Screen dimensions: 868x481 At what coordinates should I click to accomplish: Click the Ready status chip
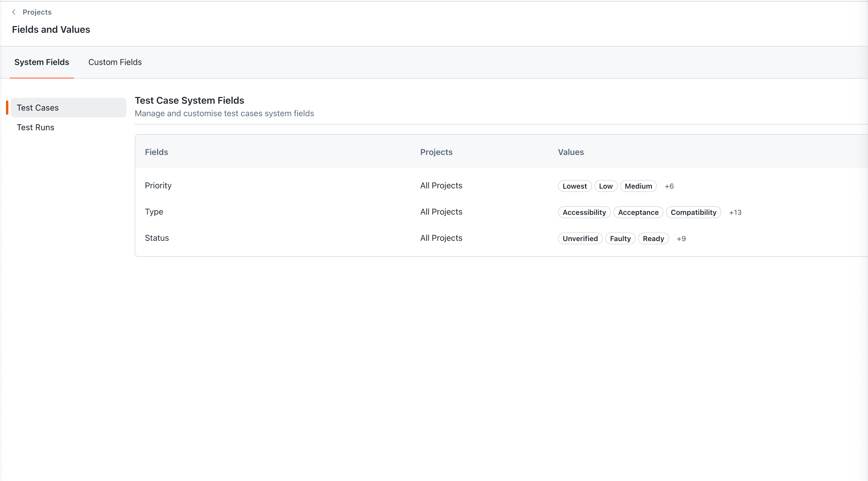pyautogui.click(x=653, y=239)
